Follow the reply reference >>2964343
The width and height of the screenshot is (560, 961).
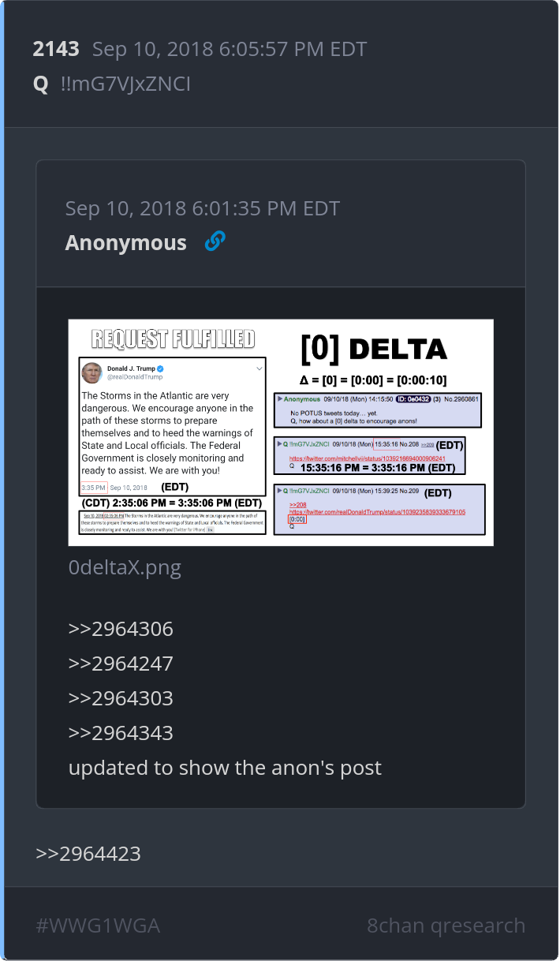pos(121,733)
